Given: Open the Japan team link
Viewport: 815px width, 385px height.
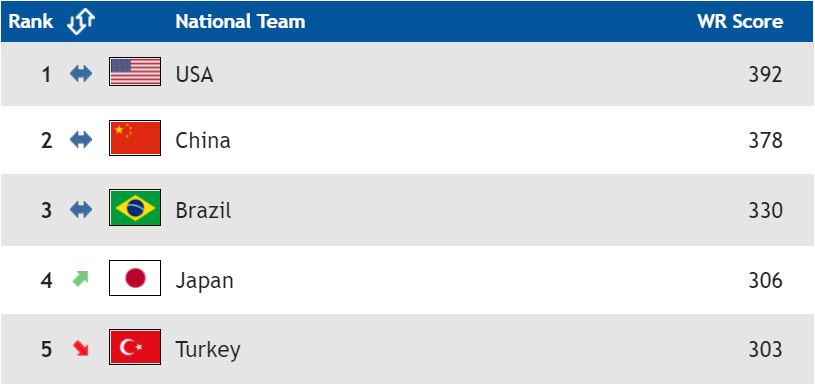Looking at the screenshot, I should pos(204,281).
